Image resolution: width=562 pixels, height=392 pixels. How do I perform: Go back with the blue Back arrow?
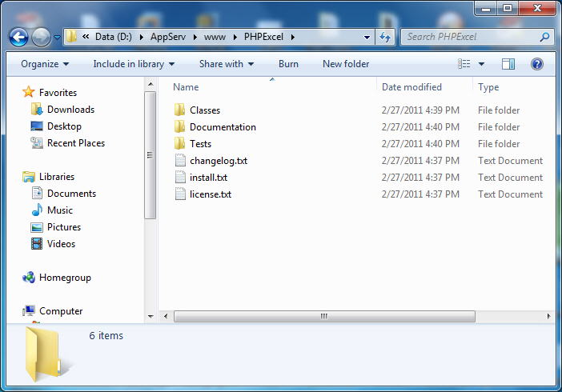coord(18,37)
